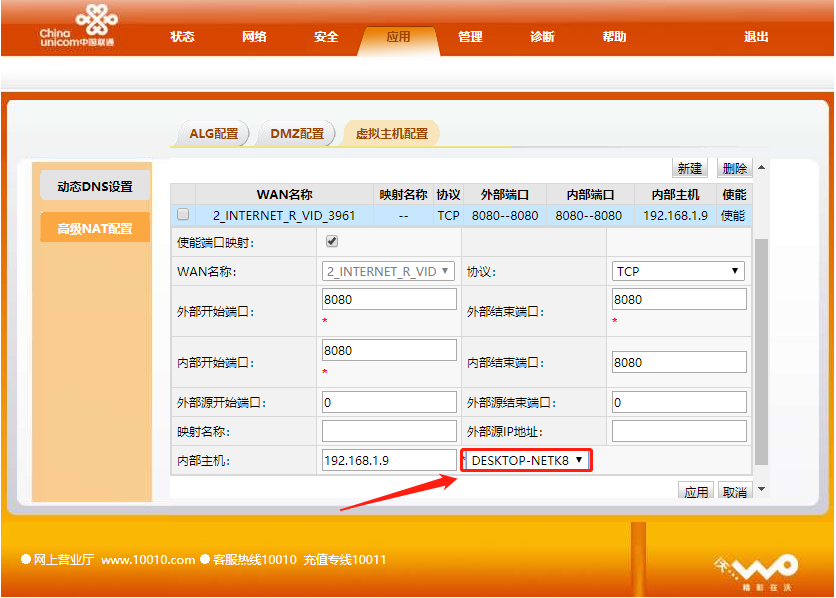The height and width of the screenshot is (598, 836).
Task: Click the 外部端口 column header
Action: click(504, 195)
